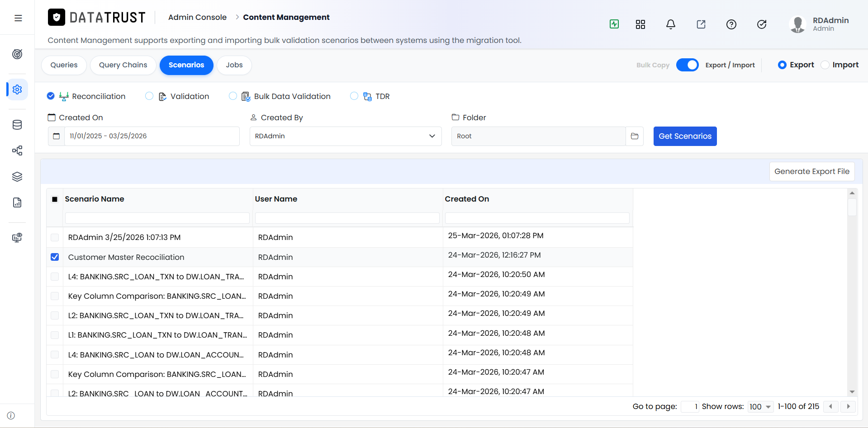The image size is (868, 428).
Task: Open the Show rows 100 dropdown
Action: [x=760, y=407]
